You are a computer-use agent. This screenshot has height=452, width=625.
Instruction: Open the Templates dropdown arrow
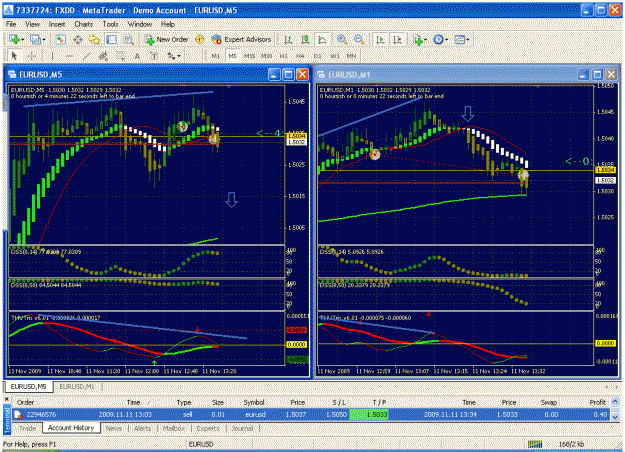coord(468,39)
